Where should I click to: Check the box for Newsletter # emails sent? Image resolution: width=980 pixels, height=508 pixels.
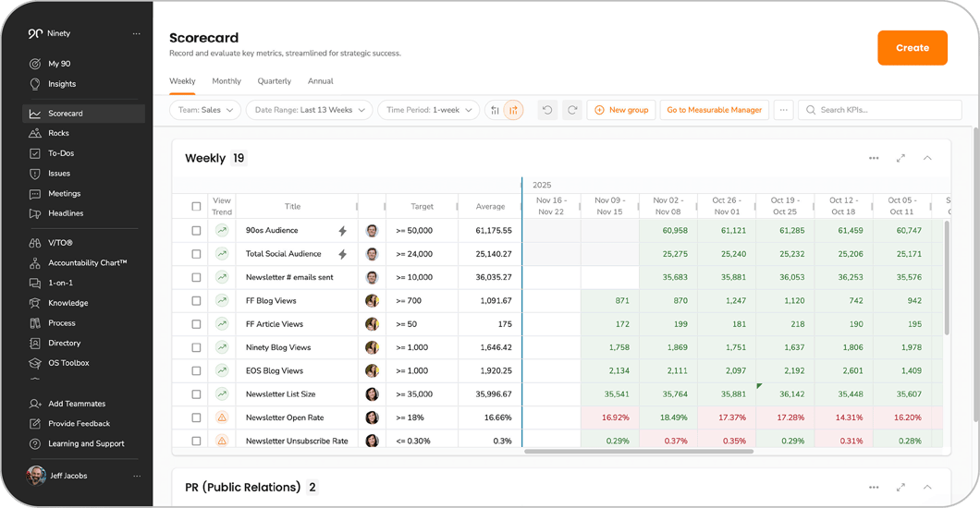196,277
